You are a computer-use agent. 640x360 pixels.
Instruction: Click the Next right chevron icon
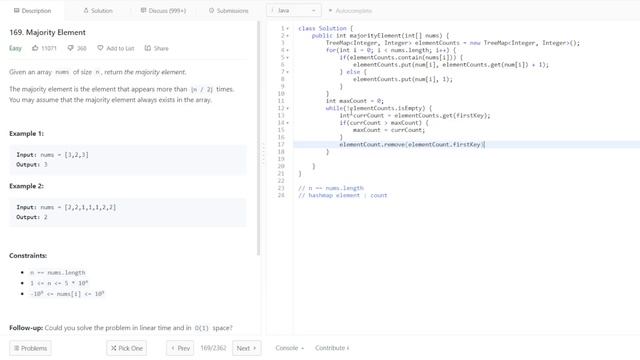point(255,348)
